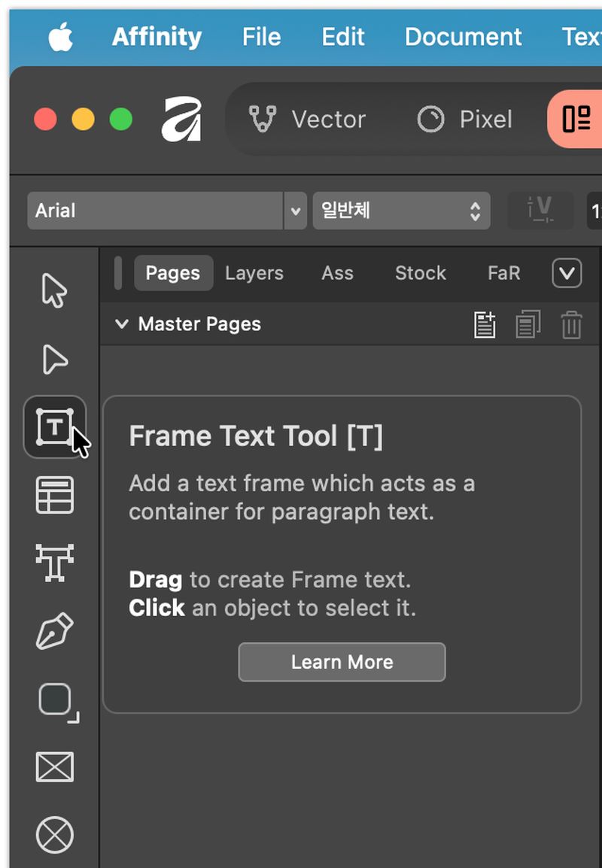Select the Table tool

(x=54, y=495)
